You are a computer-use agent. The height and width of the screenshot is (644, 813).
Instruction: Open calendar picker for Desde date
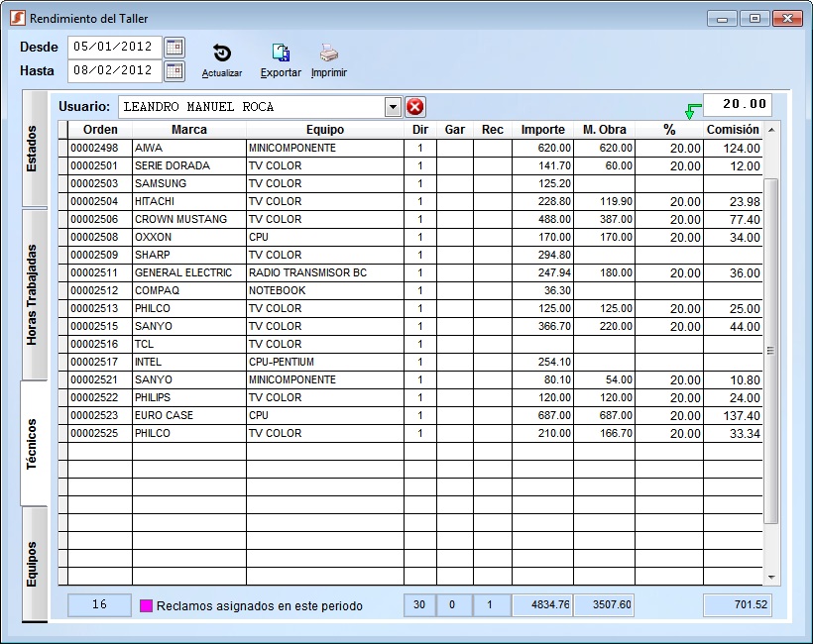(174, 47)
